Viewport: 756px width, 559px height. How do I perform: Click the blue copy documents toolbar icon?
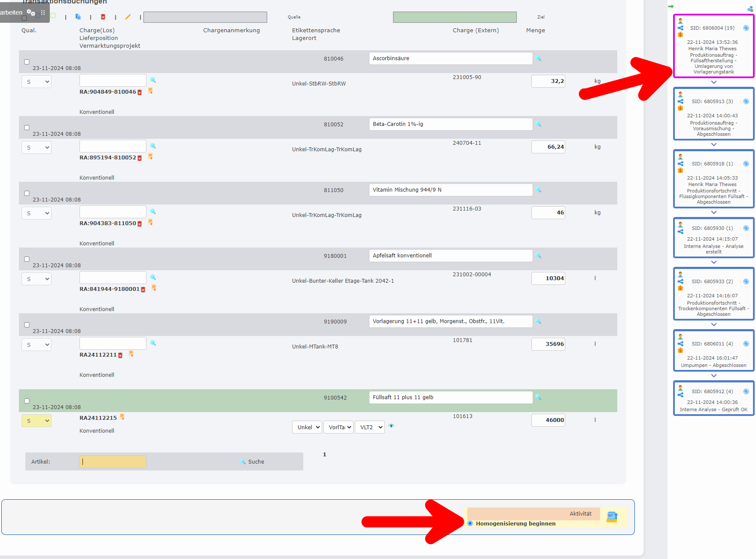(x=78, y=17)
